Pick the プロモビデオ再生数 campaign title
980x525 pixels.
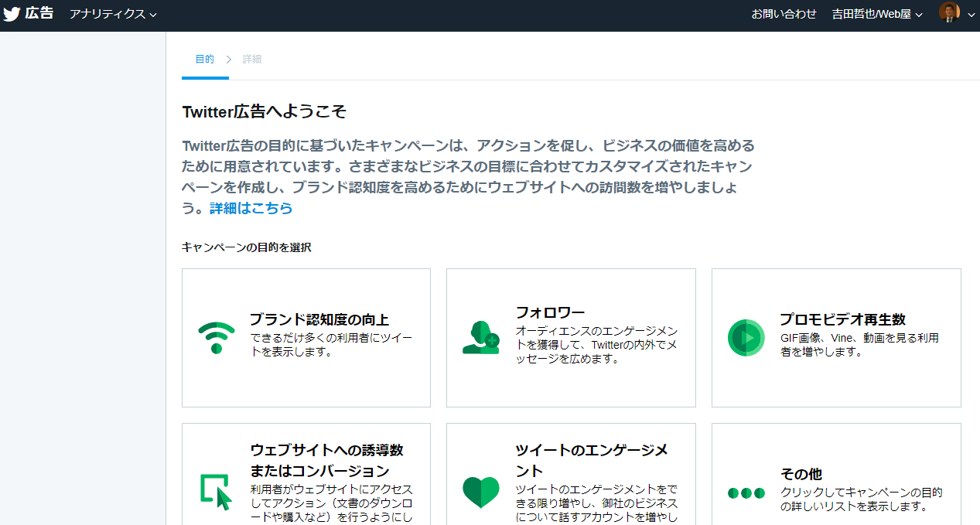pyautogui.click(x=842, y=319)
